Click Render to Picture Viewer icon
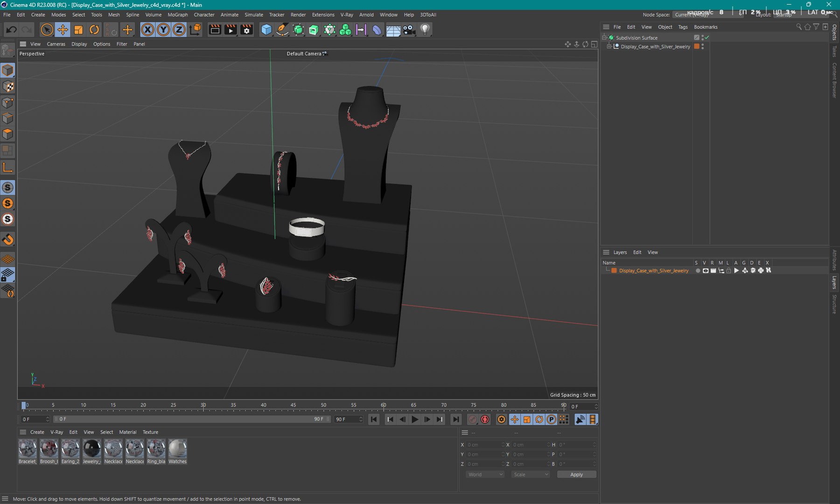840x504 pixels. coord(231,30)
